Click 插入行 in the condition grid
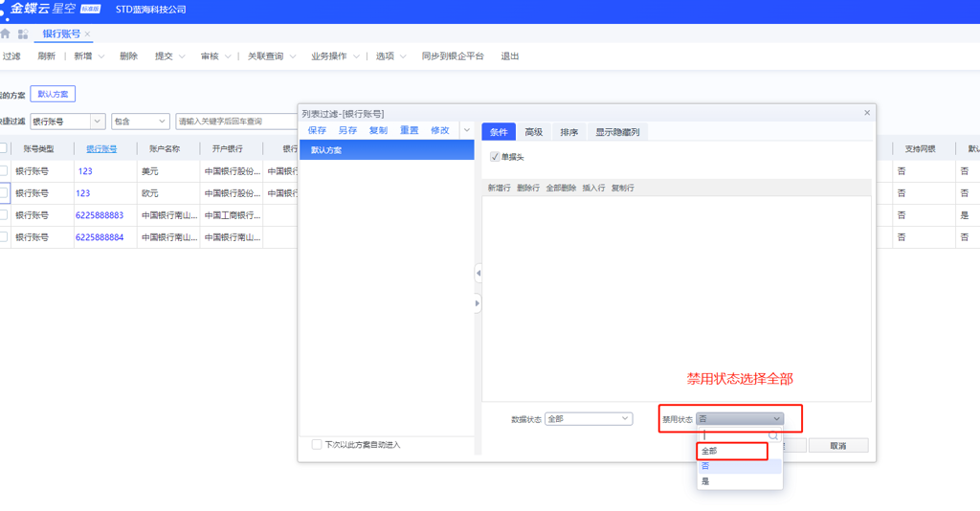The image size is (980, 511). click(x=593, y=188)
